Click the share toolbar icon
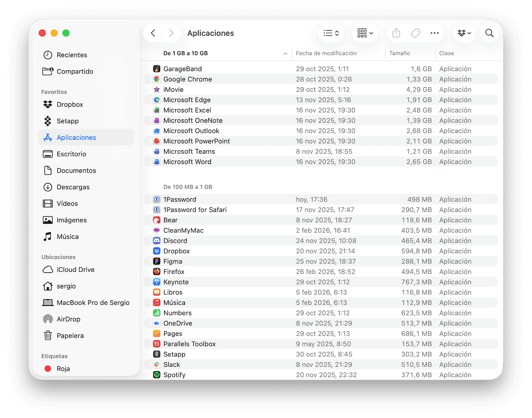The width and height of the screenshot is (532, 418). click(396, 33)
